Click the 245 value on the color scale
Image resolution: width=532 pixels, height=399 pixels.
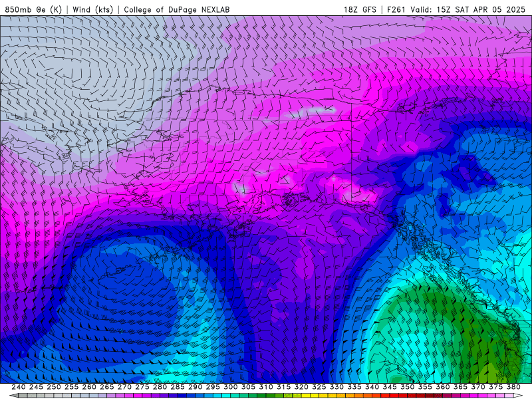coord(36,387)
